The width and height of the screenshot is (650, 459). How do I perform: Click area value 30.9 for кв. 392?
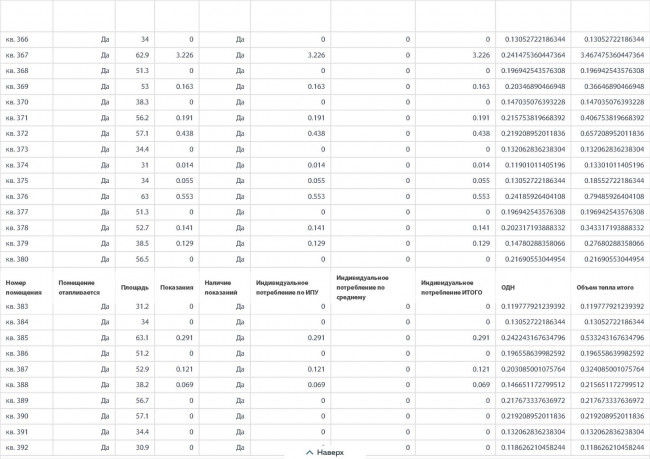(x=142, y=448)
